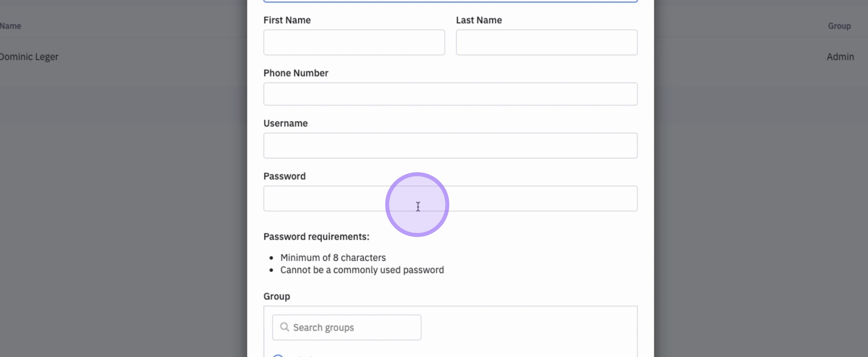Sort by the Name column header
Image resolution: width=868 pixels, height=357 pixels.
(x=11, y=26)
